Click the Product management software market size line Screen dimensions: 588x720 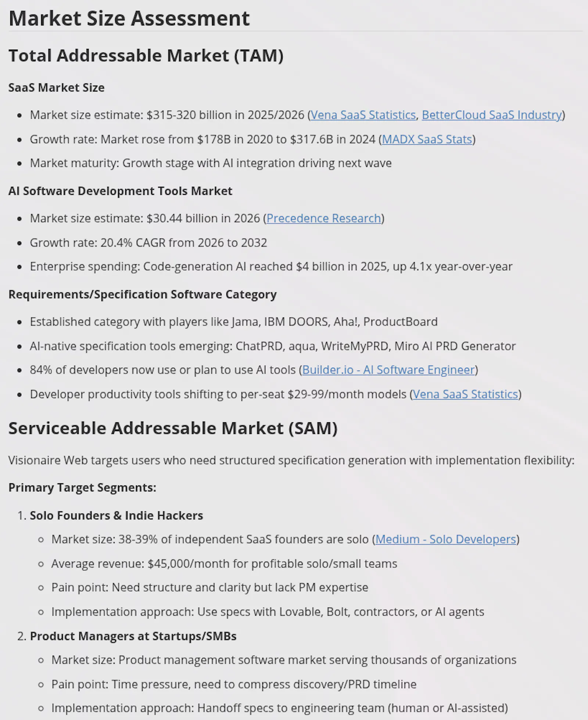(284, 660)
